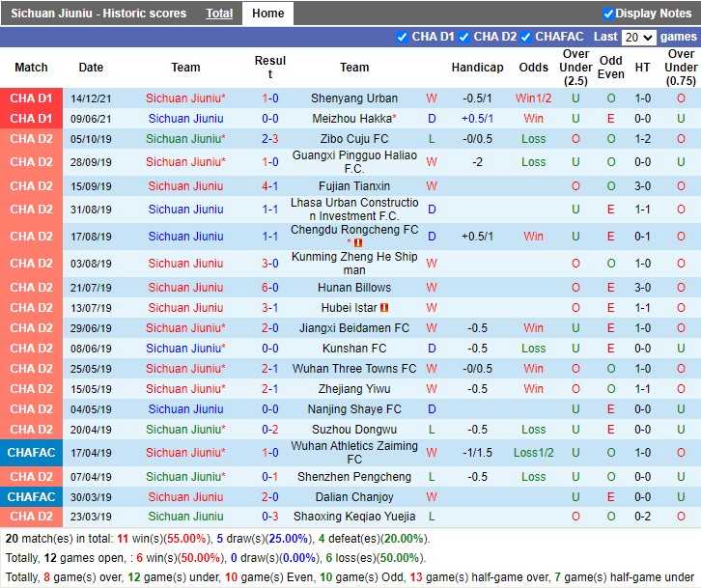Select the Home tab

(267, 14)
